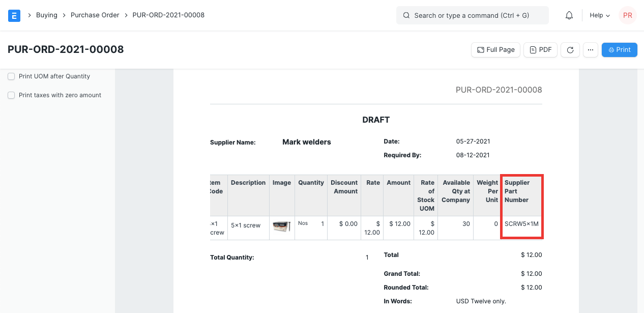Open Purchase Order list from breadcrumb

[x=95, y=15]
